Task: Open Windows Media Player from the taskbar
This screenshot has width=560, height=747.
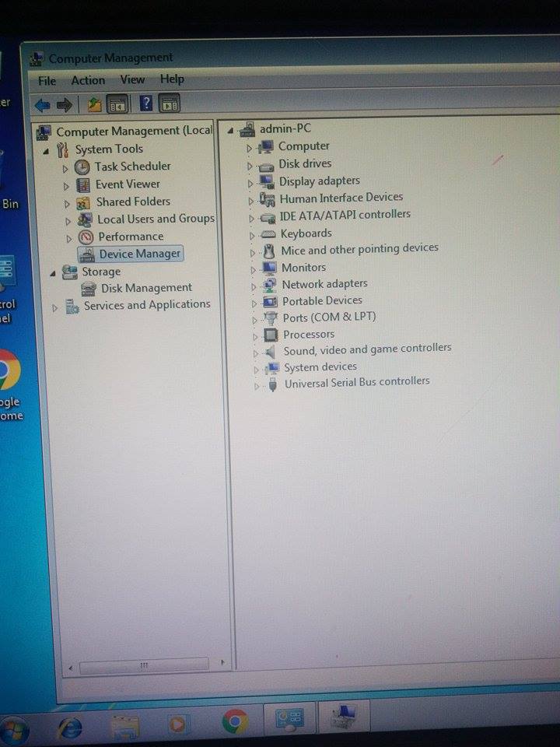Action: (177, 724)
